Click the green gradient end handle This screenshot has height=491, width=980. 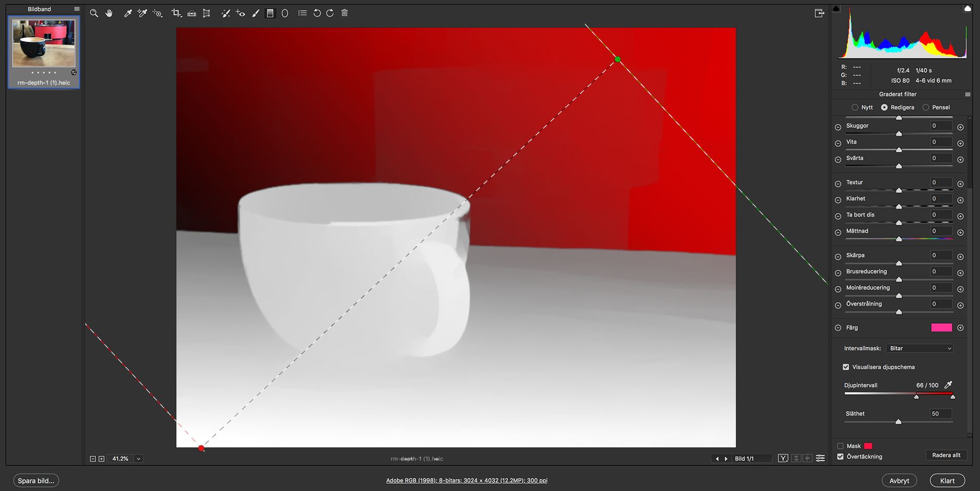click(617, 60)
